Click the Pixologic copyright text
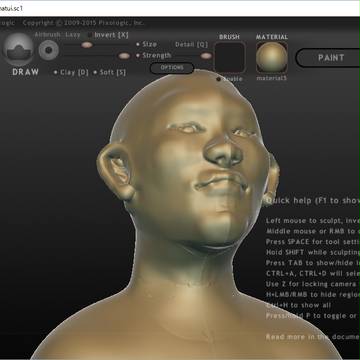 (x=84, y=23)
